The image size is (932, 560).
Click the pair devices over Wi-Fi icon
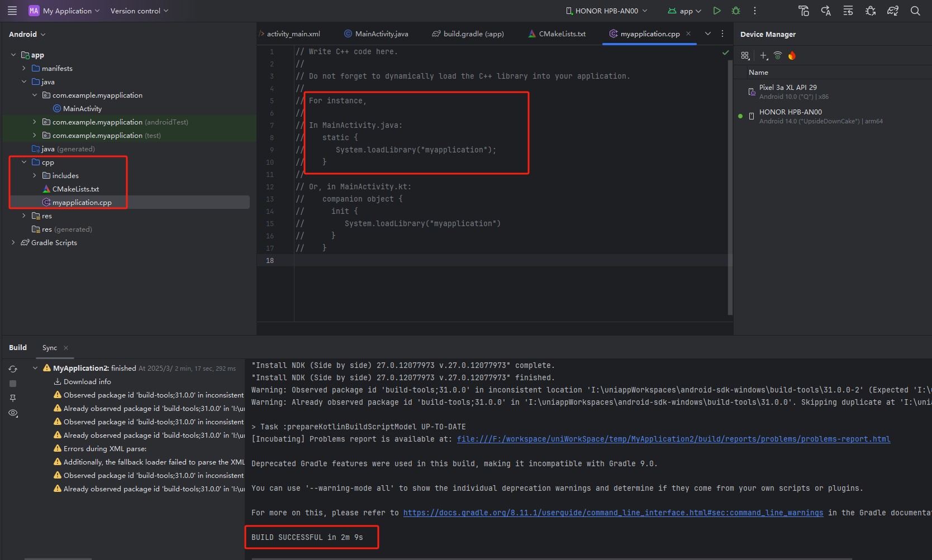click(778, 55)
